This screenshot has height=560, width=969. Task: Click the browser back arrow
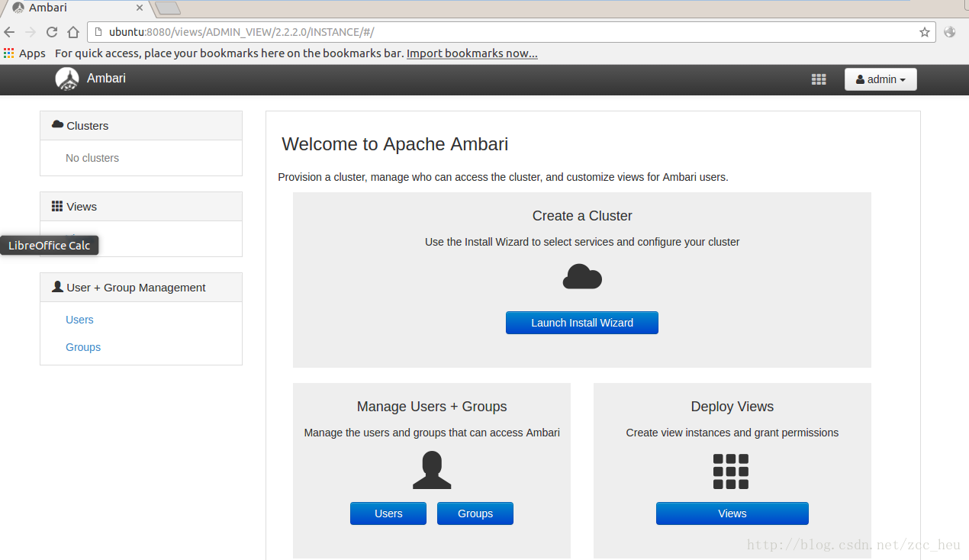pos(9,32)
